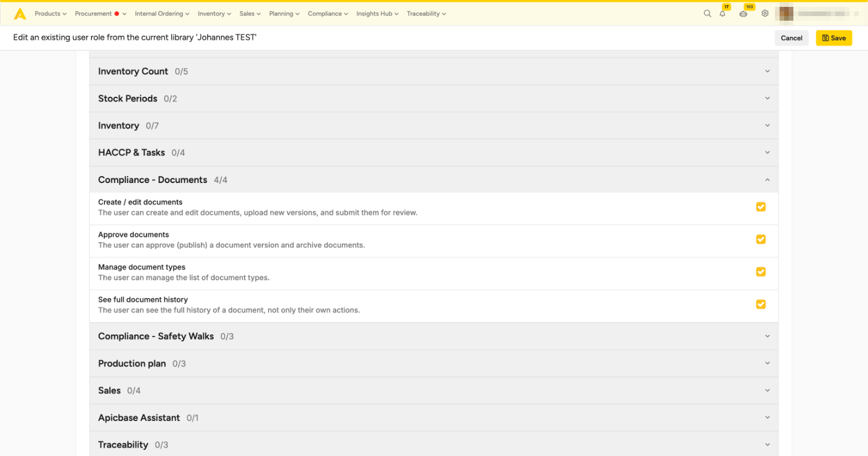Click the Apicbase logo icon
The image size is (868, 456).
tap(20, 14)
